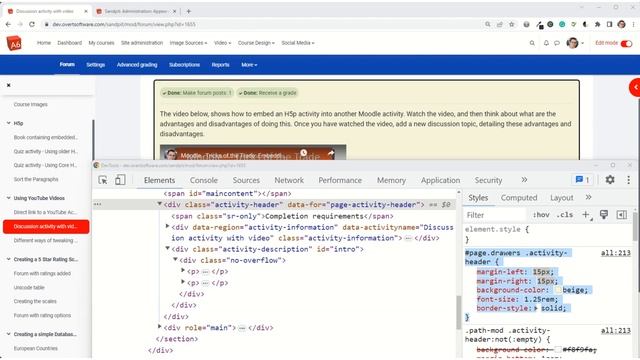Screen dimensions: 640x360
Task: Collapse the H5p section in course index
Action: pos(9,123)
